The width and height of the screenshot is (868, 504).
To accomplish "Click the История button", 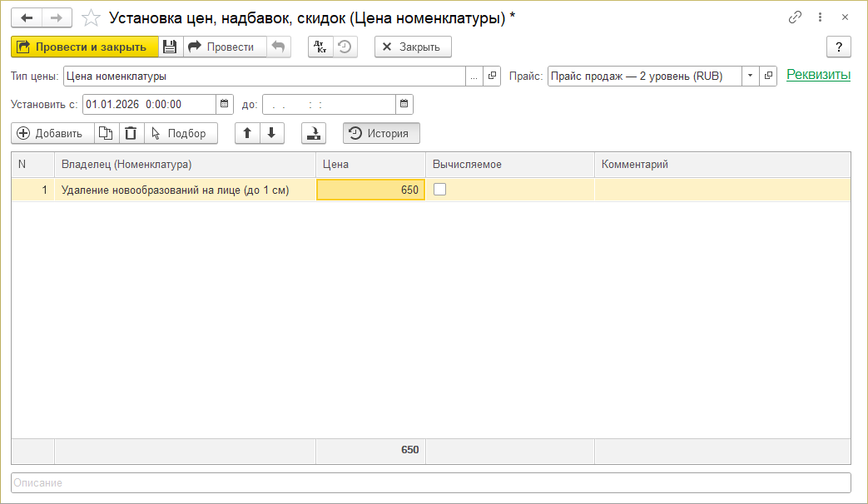I will point(381,133).
